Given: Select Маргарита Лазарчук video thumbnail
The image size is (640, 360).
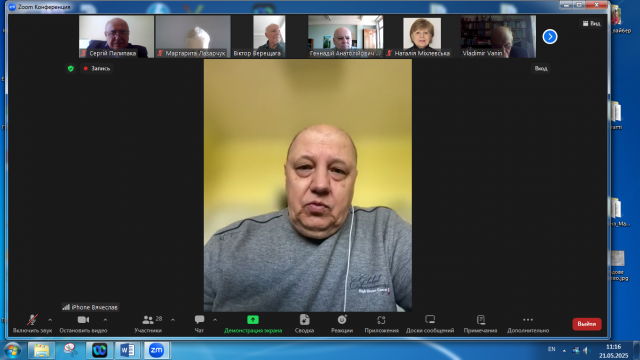Looking at the screenshot, I should click(x=193, y=36).
